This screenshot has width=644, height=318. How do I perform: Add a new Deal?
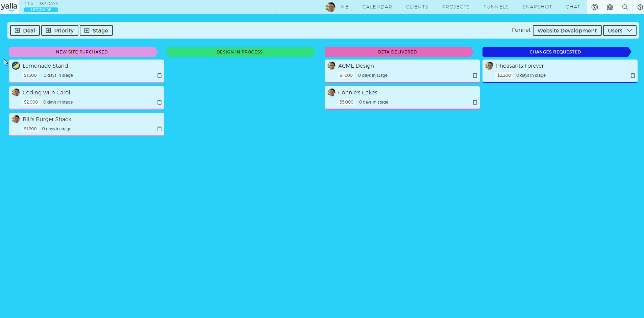pos(25,30)
